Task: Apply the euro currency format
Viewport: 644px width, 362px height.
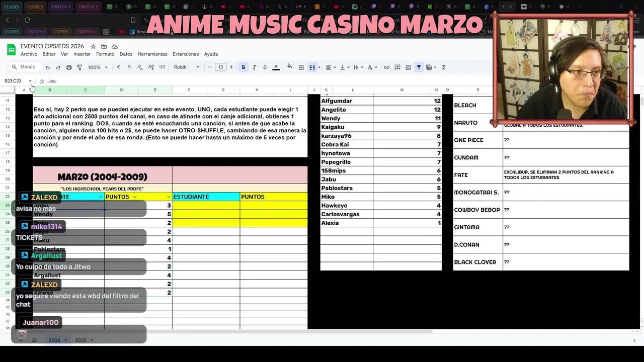Action: pyautogui.click(x=119, y=67)
